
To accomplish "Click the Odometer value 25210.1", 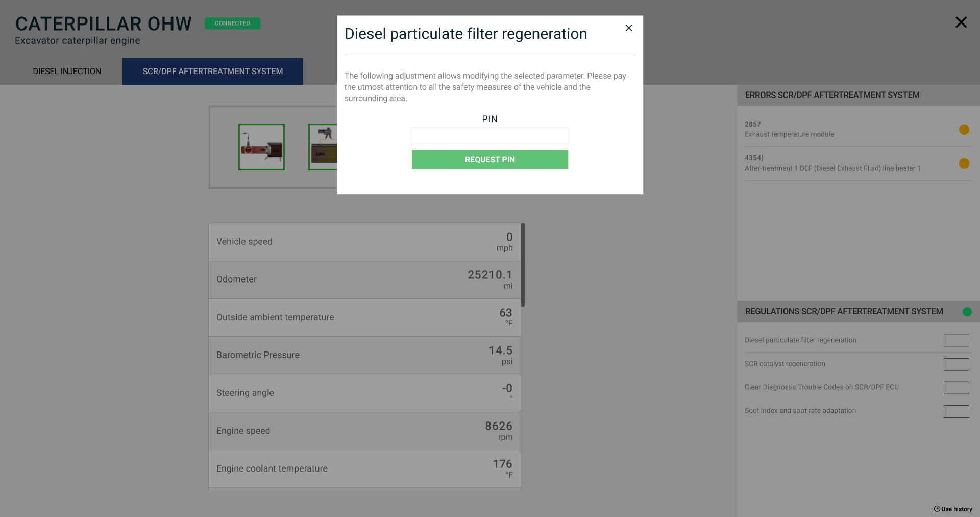I will click(x=490, y=275).
